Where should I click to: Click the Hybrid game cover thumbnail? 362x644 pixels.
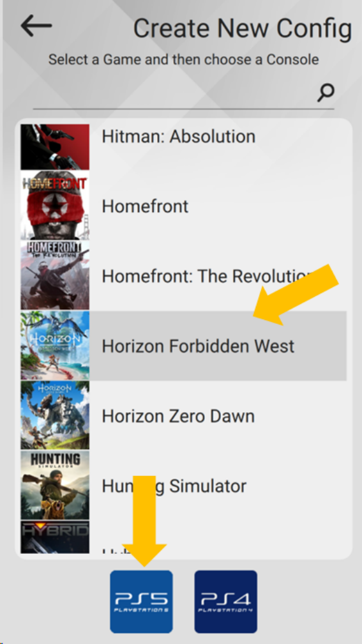coord(55,537)
